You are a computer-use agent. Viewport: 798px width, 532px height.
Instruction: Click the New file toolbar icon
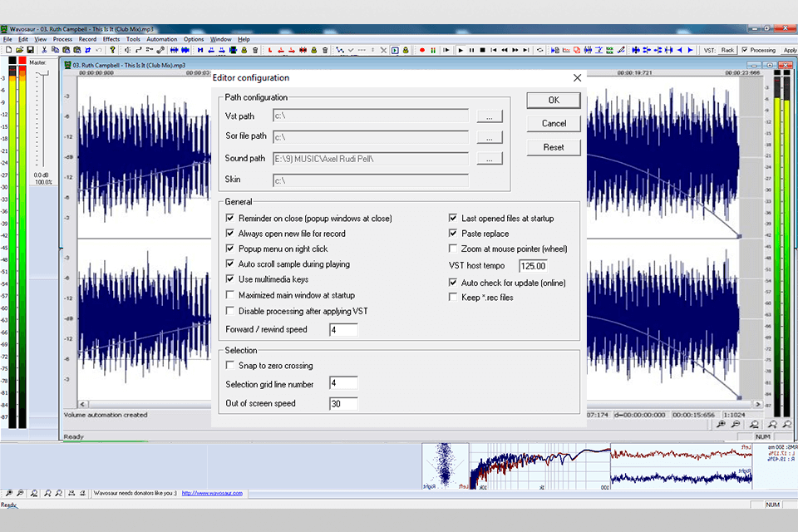point(8,50)
